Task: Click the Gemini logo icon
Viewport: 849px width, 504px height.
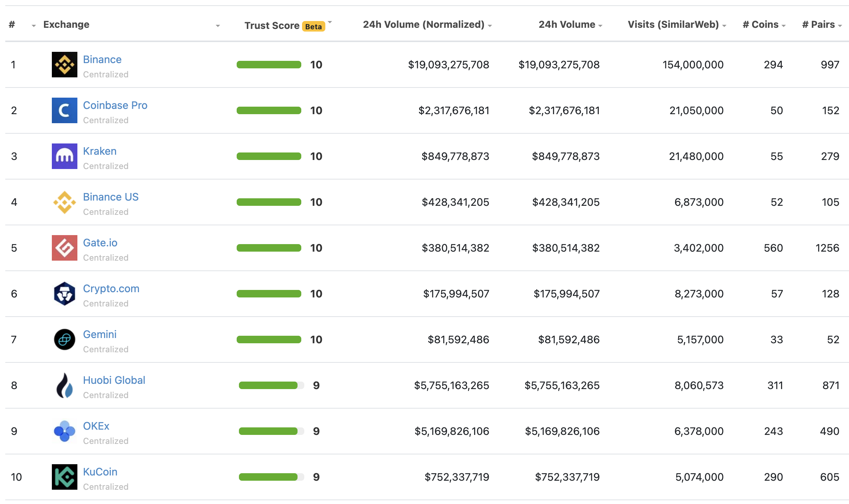Action: tap(65, 340)
